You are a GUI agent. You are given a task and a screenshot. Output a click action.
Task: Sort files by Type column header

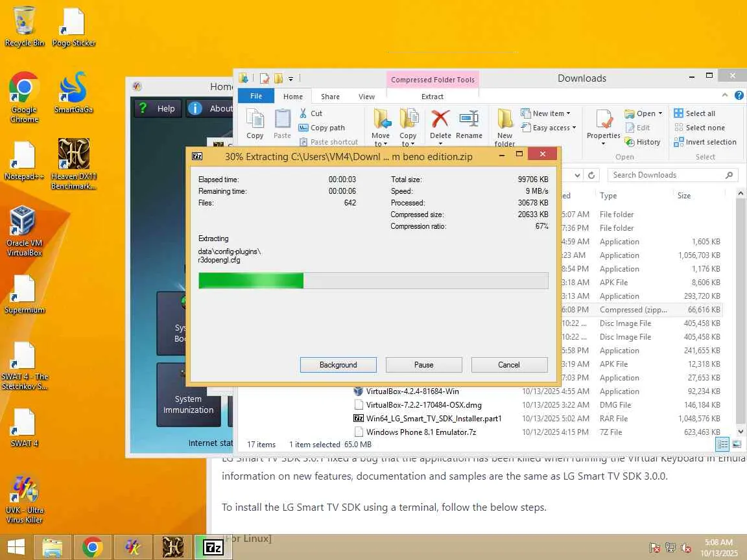[608, 196]
